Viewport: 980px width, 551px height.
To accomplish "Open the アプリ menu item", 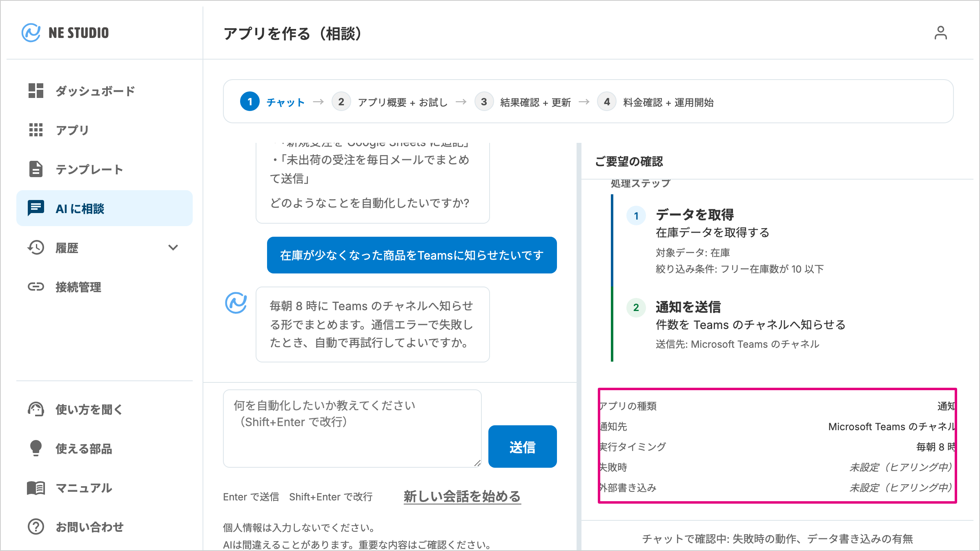I will [105, 130].
